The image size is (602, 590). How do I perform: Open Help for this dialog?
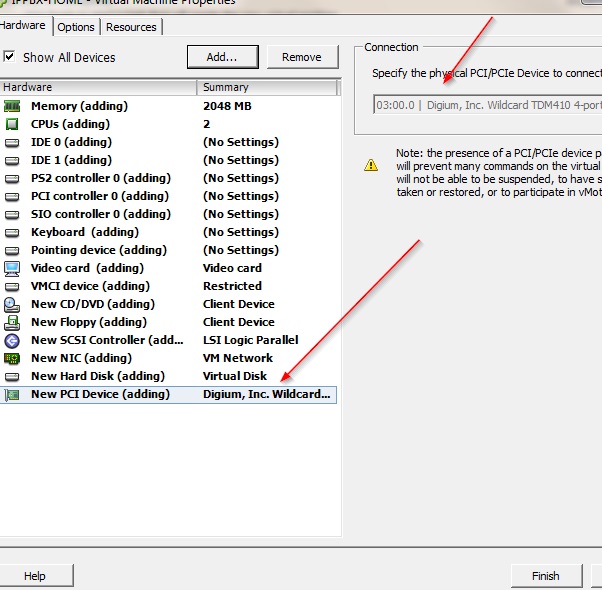(x=35, y=576)
